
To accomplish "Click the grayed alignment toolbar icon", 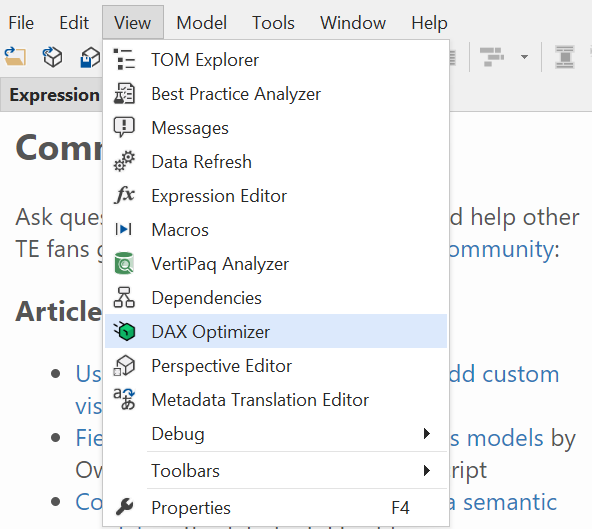I will 492,57.
